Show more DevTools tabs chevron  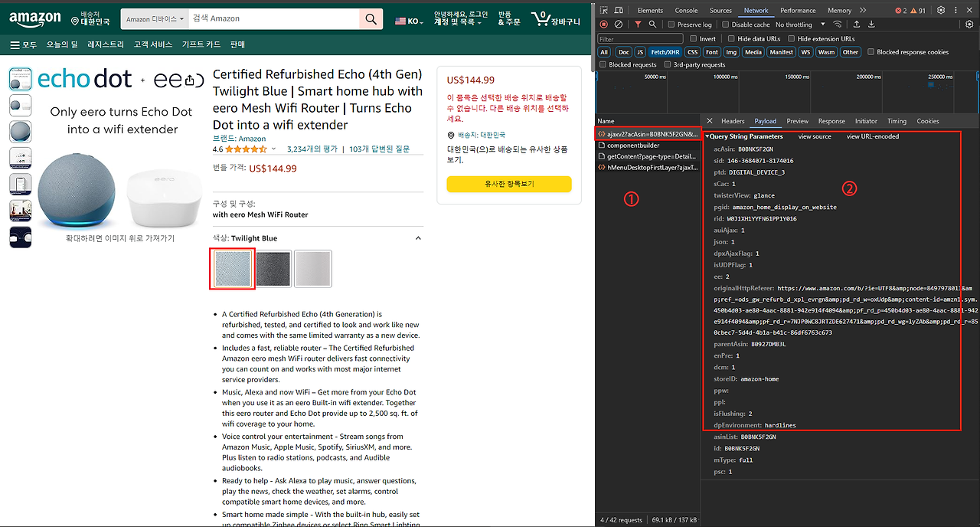[863, 10]
